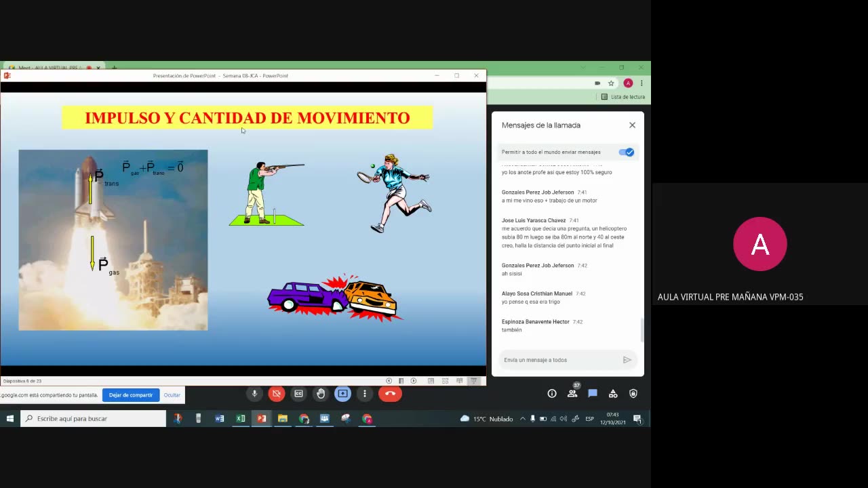Open the clock showing 07:43
The width and height of the screenshot is (868, 488).
click(x=612, y=419)
